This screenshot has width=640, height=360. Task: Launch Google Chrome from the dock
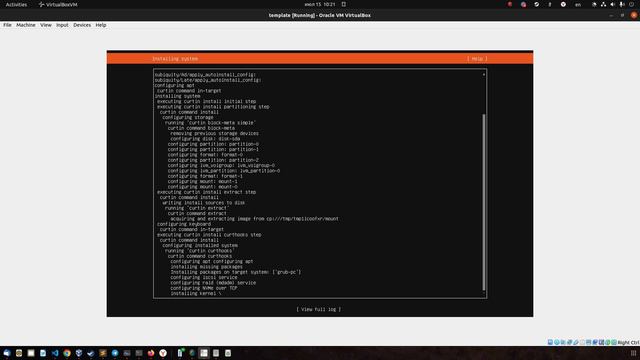pyautogui.click(x=67, y=353)
